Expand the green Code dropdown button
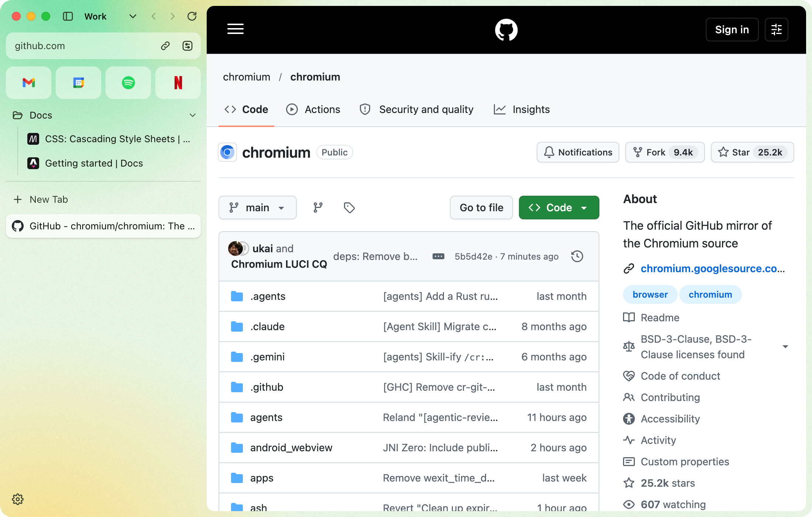 559,208
